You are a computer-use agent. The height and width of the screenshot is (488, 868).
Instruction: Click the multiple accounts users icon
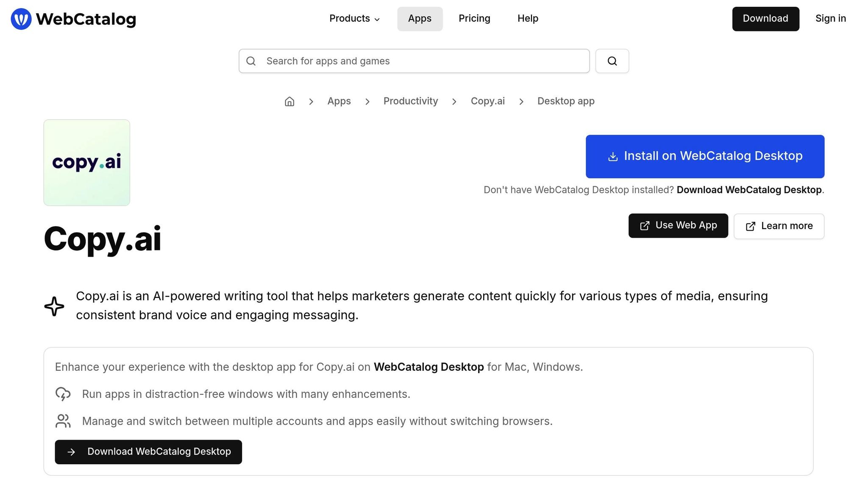(x=63, y=421)
